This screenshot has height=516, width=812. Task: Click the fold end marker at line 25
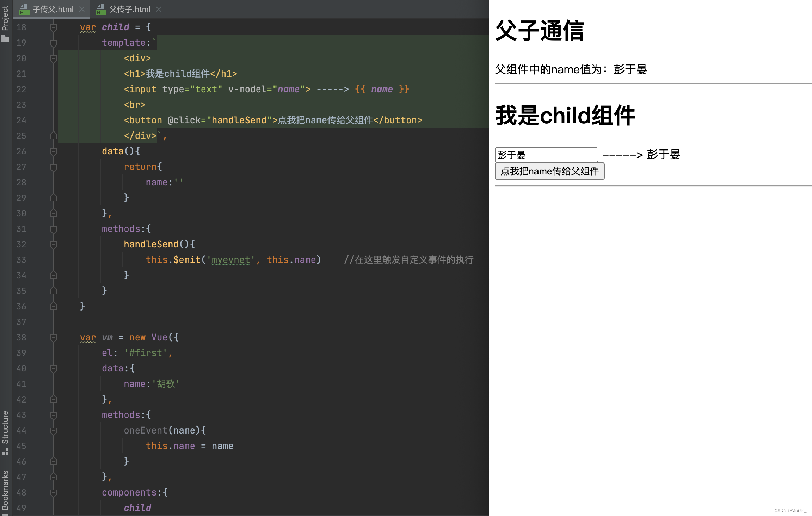pyautogui.click(x=54, y=136)
